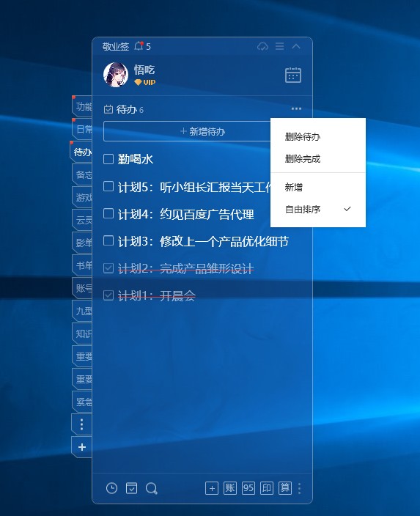The width and height of the screenshot is (420, 516).
Task: Click the bottom toolbar plus icon
Action: pos(212,488)
